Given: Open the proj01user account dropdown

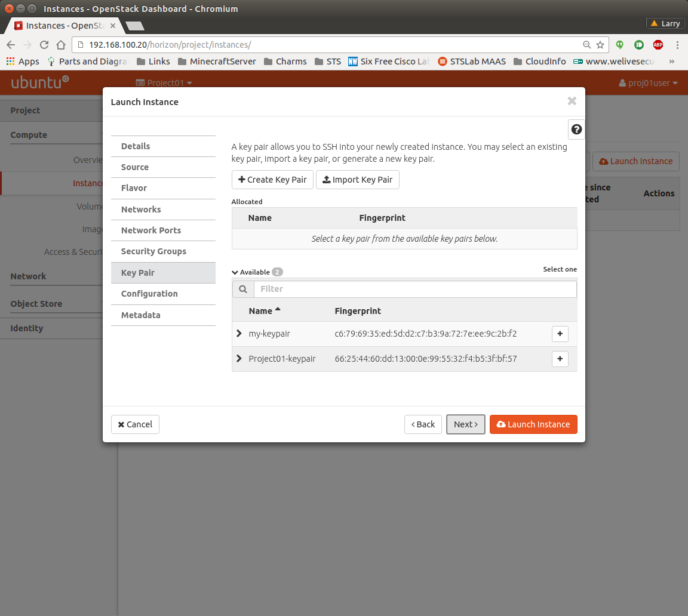Looking at the screenshot, I should tap(649, 83).
